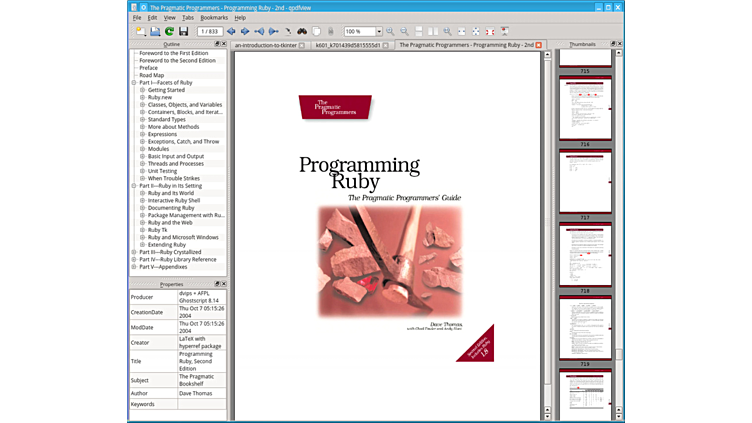Screen dimensions: 752x423
Task: Close the Thumbnails panel
Action: (619, 44)
